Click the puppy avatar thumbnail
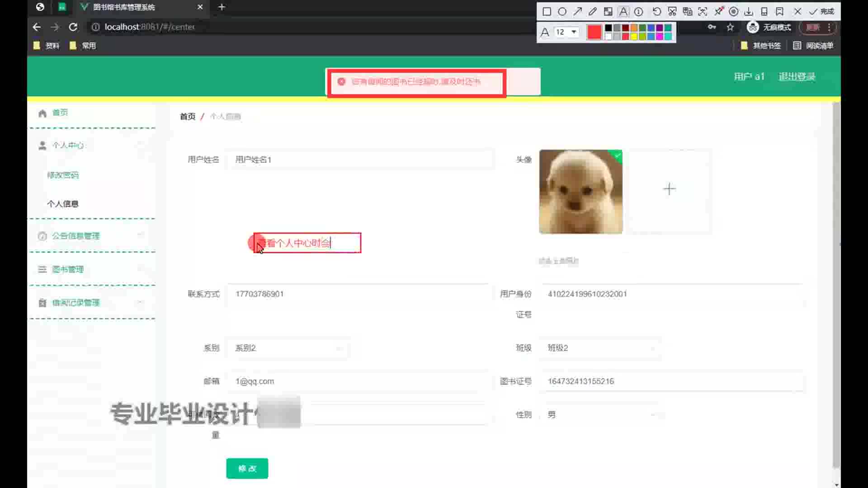868x488 pixels. [581, 192]
